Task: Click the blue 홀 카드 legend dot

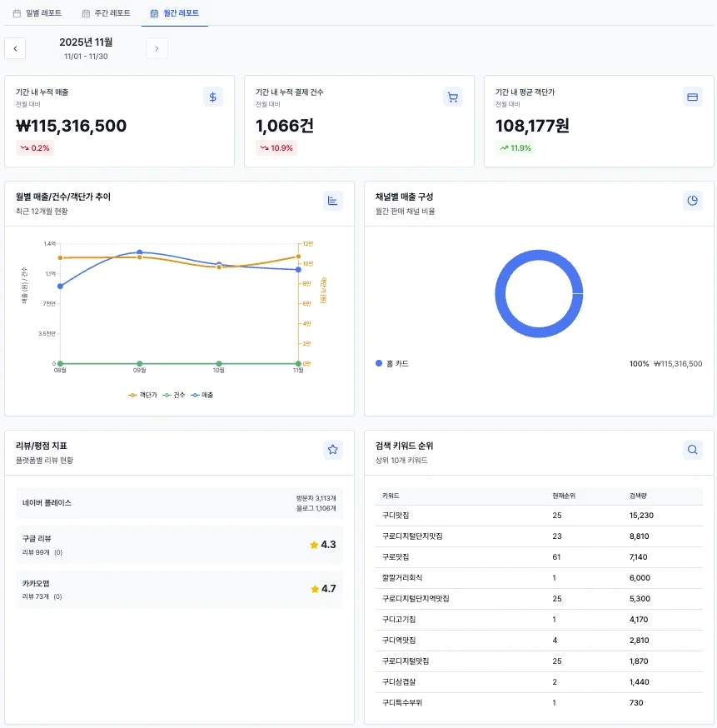Action: click(379, 363)
